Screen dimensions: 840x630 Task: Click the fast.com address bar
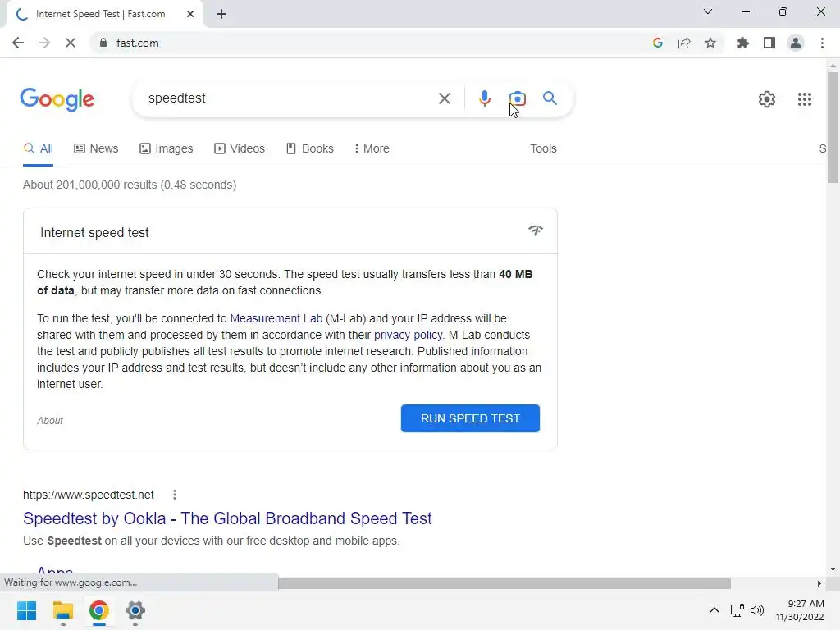point(370,43)
